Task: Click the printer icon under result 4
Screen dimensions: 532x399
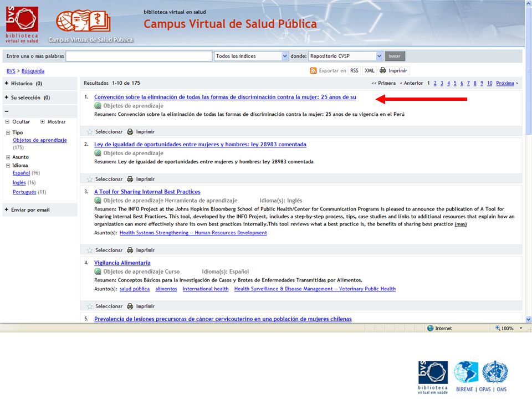Action: (x=130, y=306)
